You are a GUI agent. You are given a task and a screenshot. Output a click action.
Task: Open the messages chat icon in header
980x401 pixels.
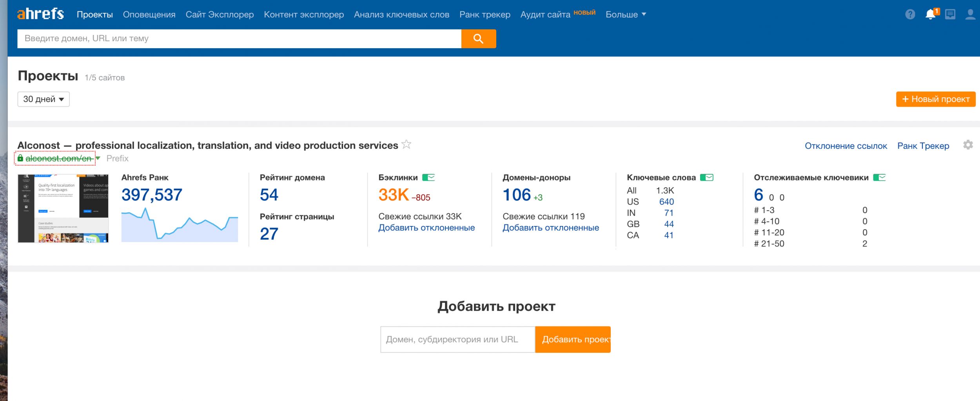tap(950, 15)
